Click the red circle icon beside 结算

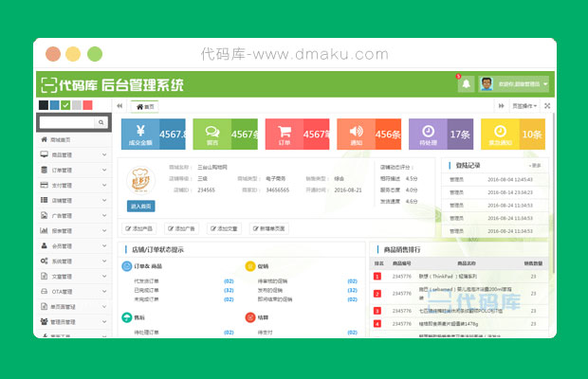coord(250,317)
